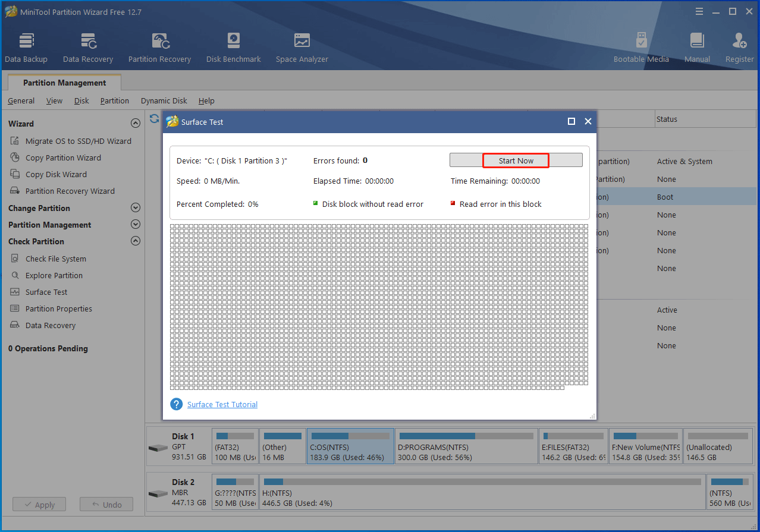Click the green no-read-error legend swatch
Viewport: 760px width, 532px height.
tap(316, 203)
